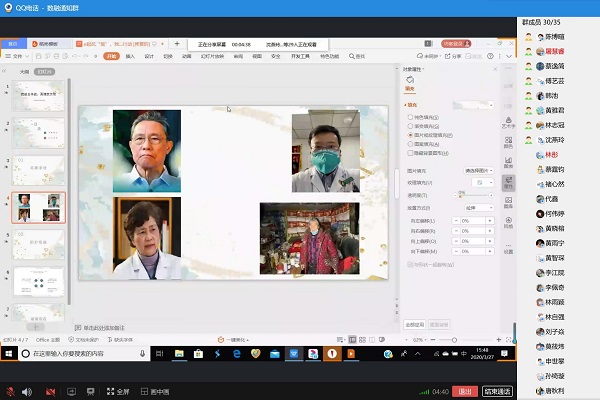Increase the 向左偏移 offset value
The width and height of the screenshot is (600, 400).
point(490,221)
